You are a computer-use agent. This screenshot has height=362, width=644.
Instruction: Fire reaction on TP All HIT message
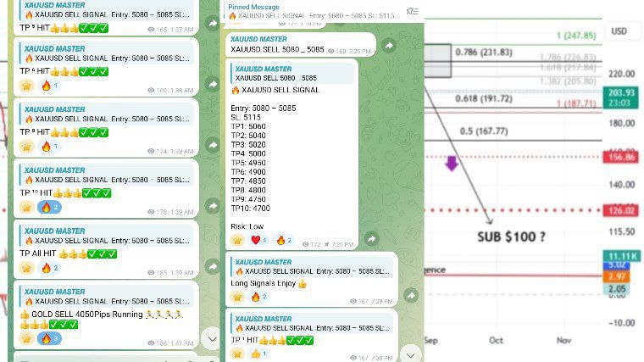(49, 268)
